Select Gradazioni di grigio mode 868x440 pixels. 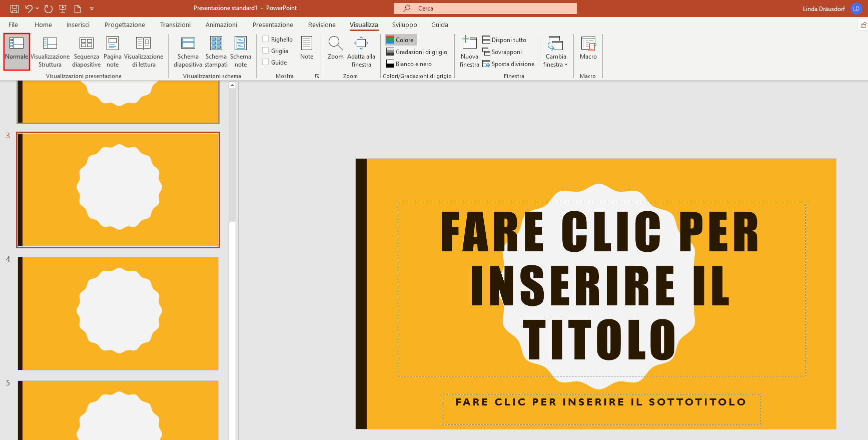pyautogui.click(x=417, y=52)
